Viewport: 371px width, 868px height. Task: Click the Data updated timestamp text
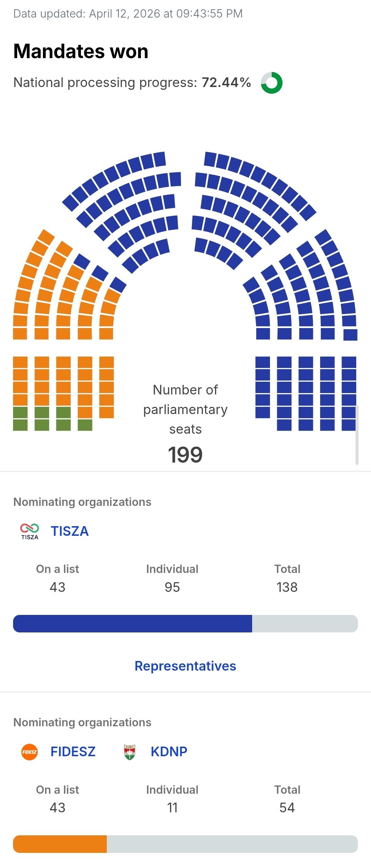pyautogui.click(x=128, y=13)
